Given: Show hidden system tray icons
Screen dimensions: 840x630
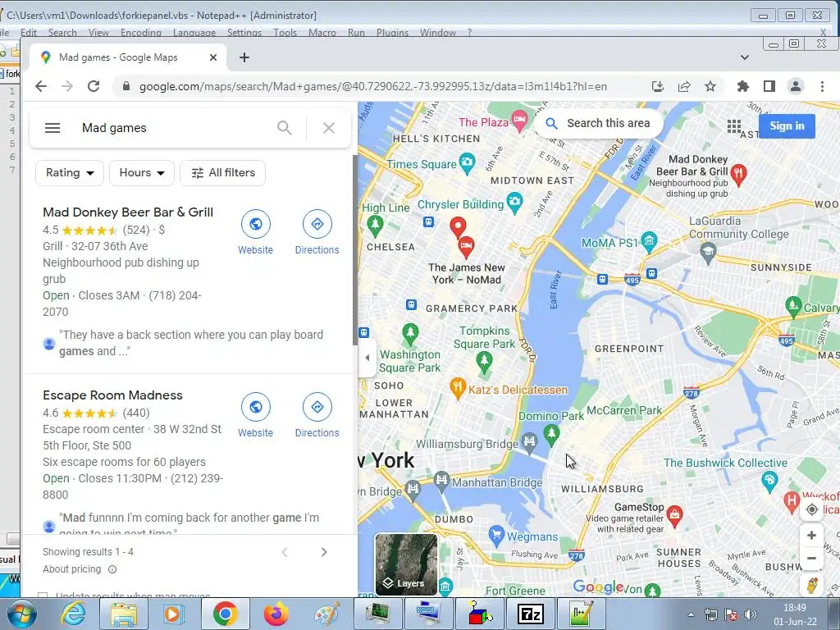Looking at the screenshot, I should (x=691, y=614).
